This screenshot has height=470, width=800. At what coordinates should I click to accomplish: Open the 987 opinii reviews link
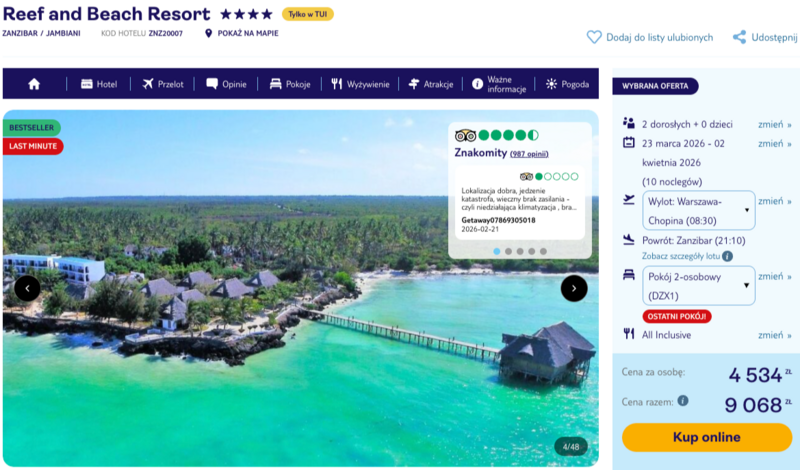[529, 154]
